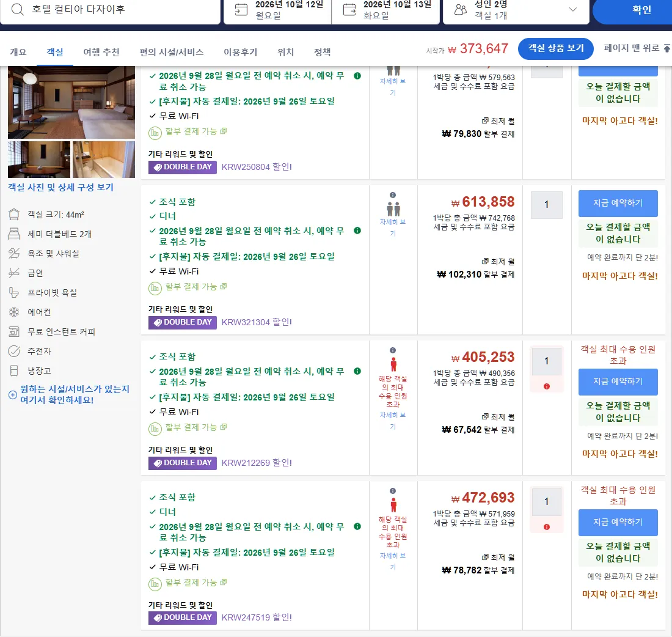Screen dimensions: 672x637
Task: Open the main room photo thumbnail
Action: (71, 103)
